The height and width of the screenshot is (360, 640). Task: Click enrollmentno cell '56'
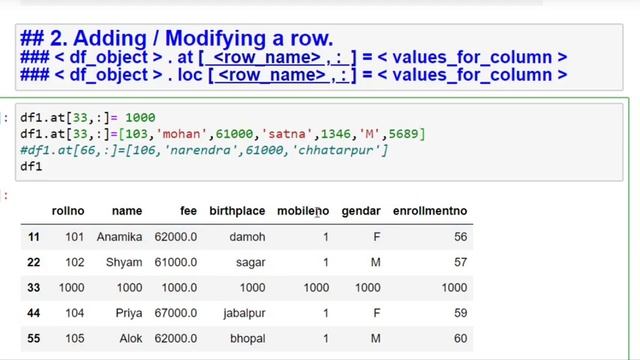coord(460,237)
